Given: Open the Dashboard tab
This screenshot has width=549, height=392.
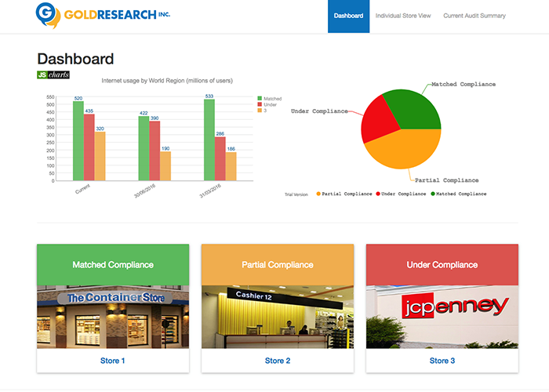Looking at the screenshot, I should tap(348, 16).
